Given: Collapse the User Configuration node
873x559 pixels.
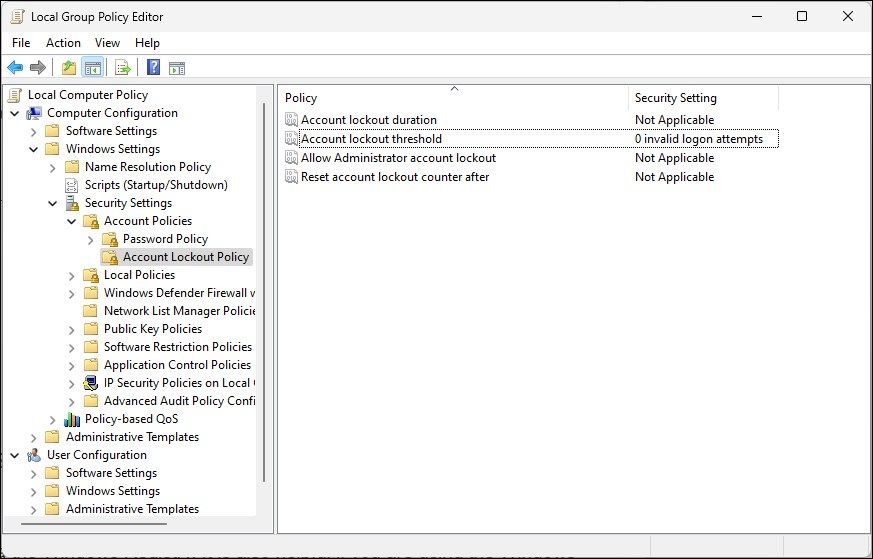Looking at the screenshot, I should click(x=14, y=455).
